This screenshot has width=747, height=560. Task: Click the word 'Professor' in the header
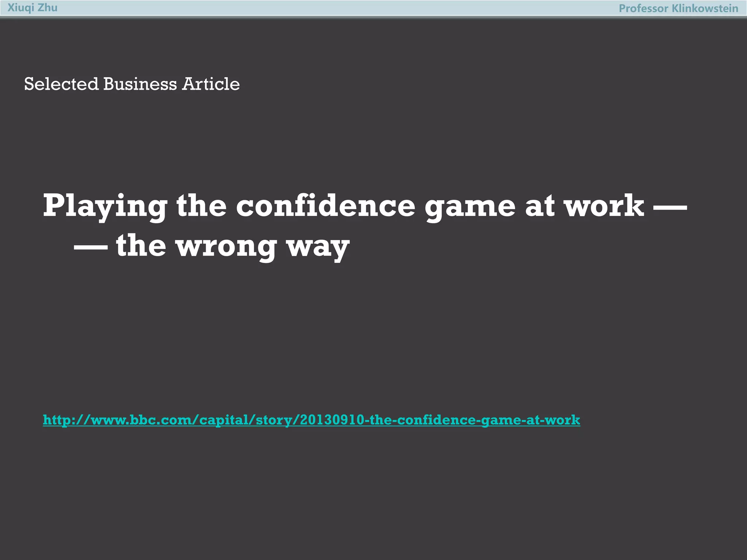pos(643,8)
